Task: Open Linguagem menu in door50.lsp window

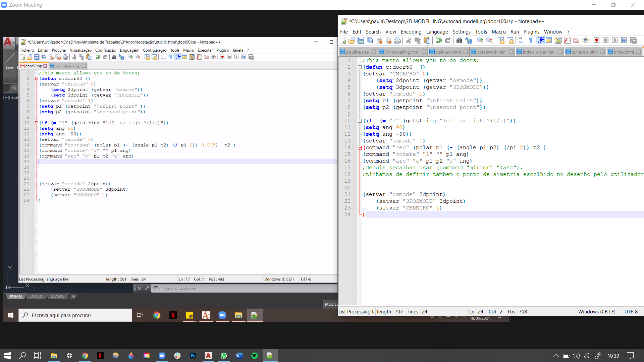Action: (129, 50)
